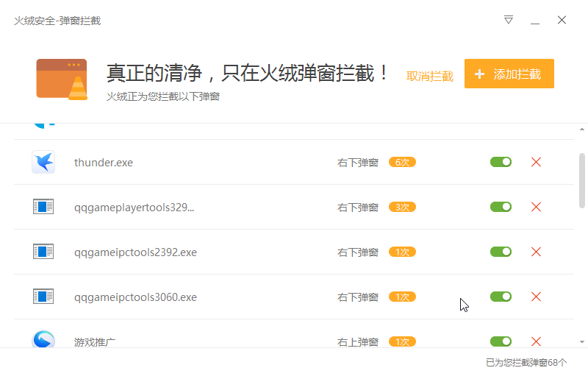Screen dimensions: 588x379
Task: Delete thunder.exe rule with red X
Action: (536, 162)
